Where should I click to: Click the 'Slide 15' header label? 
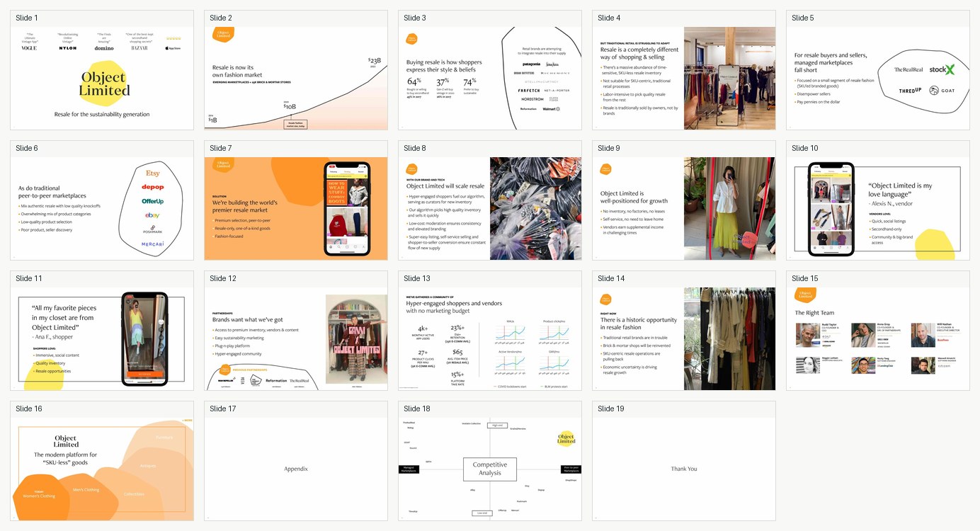pyautogui.click(x=805, y=278)
